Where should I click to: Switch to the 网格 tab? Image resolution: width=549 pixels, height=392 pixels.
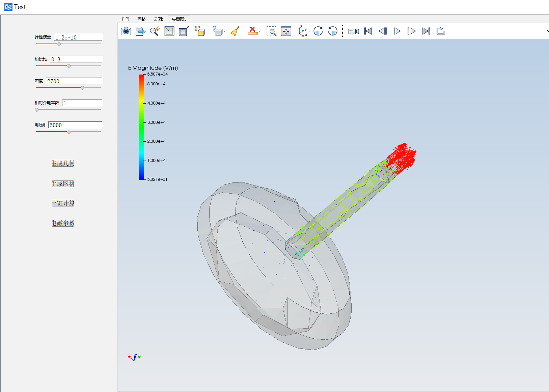click(141, 19)
